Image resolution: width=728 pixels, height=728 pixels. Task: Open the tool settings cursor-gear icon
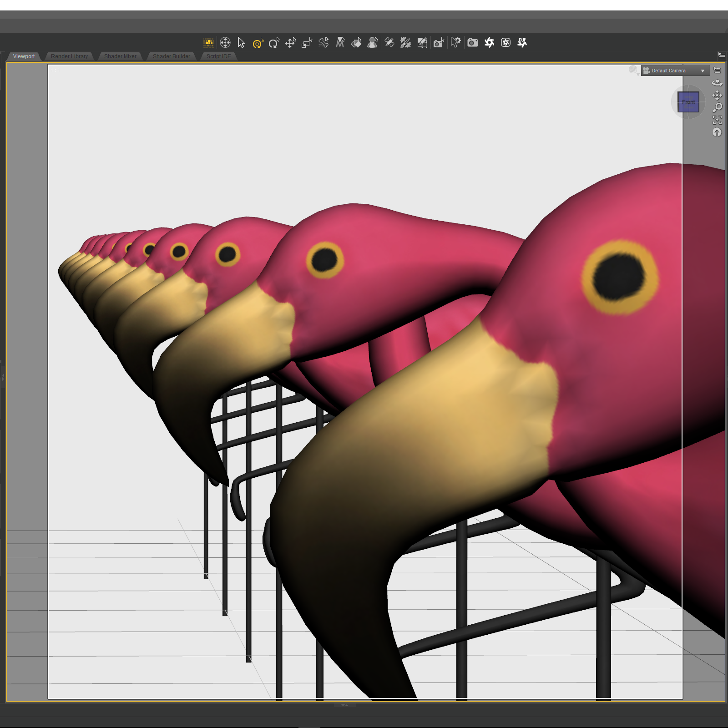point(455,43)
